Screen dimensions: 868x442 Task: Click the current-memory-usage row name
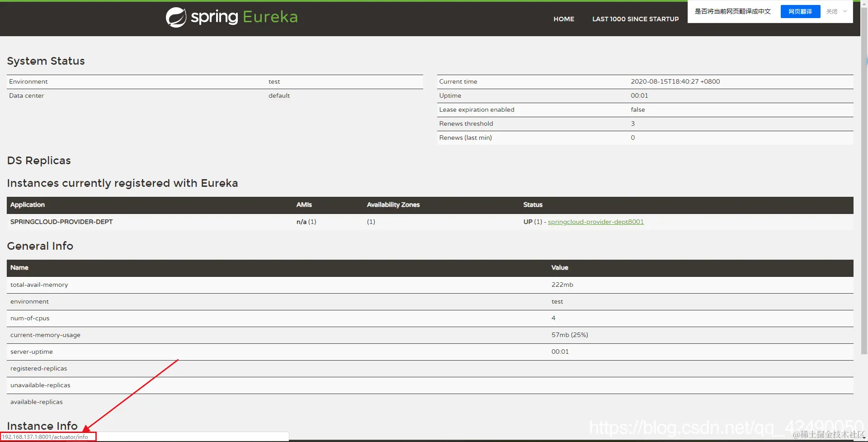click(x=45, y=335)
